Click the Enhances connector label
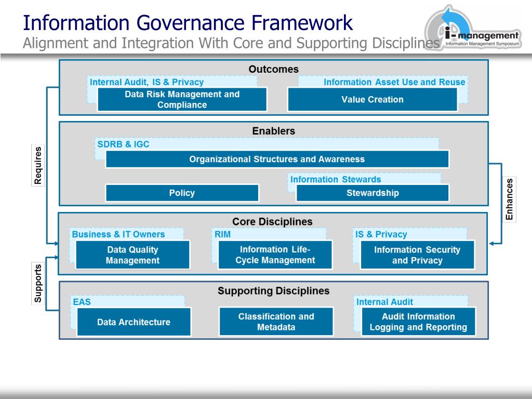The image size is (532, 399). pyautogui.click(x=509, y=199)
